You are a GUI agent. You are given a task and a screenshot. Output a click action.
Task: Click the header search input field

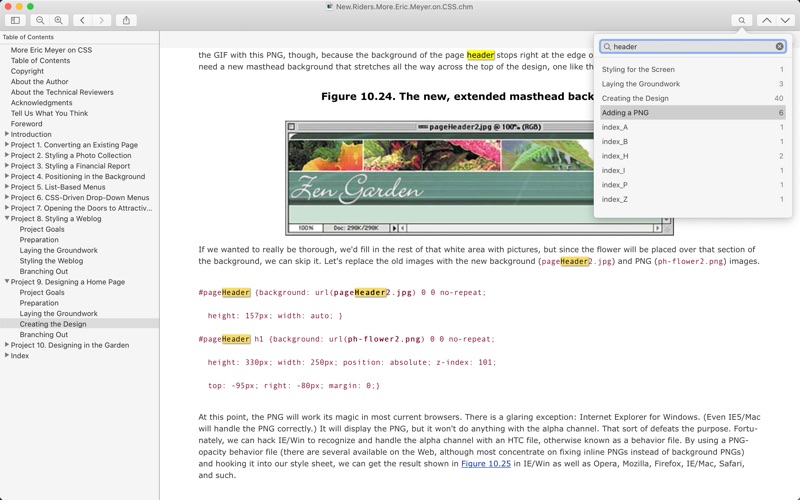[x=690, y=47]
